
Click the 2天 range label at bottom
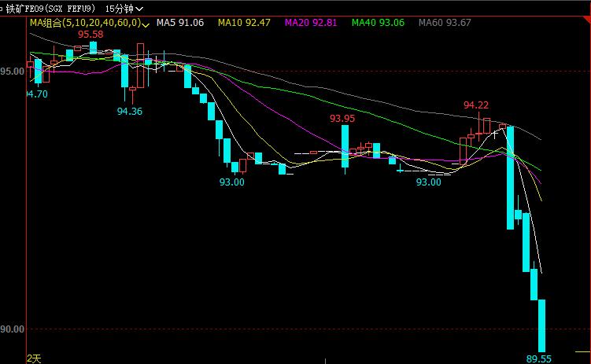(x=34, y=358)
